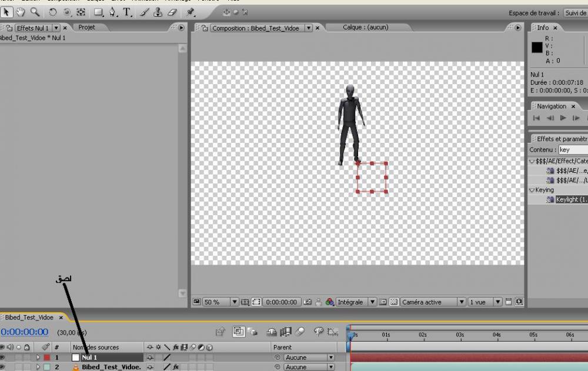Viewport: 588px width, 371px height.
Task: Select the Hand tool
Action: tap(21, 12)
